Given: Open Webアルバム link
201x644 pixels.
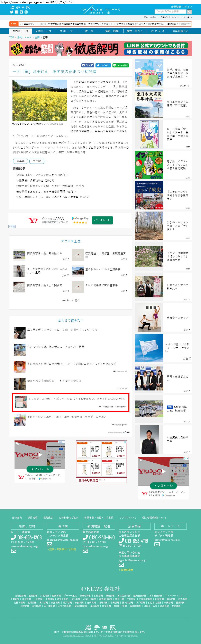Looking at the screenshot, I should (150, 17).
